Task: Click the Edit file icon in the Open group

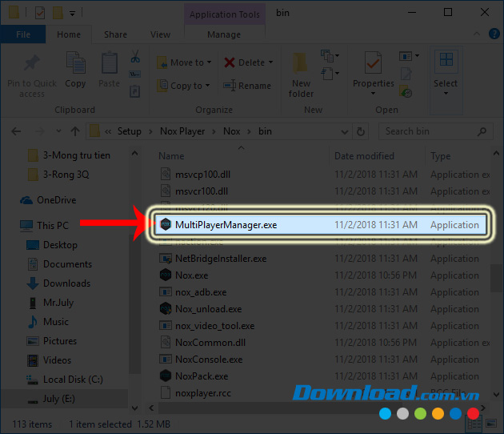Action: (406, 74)
